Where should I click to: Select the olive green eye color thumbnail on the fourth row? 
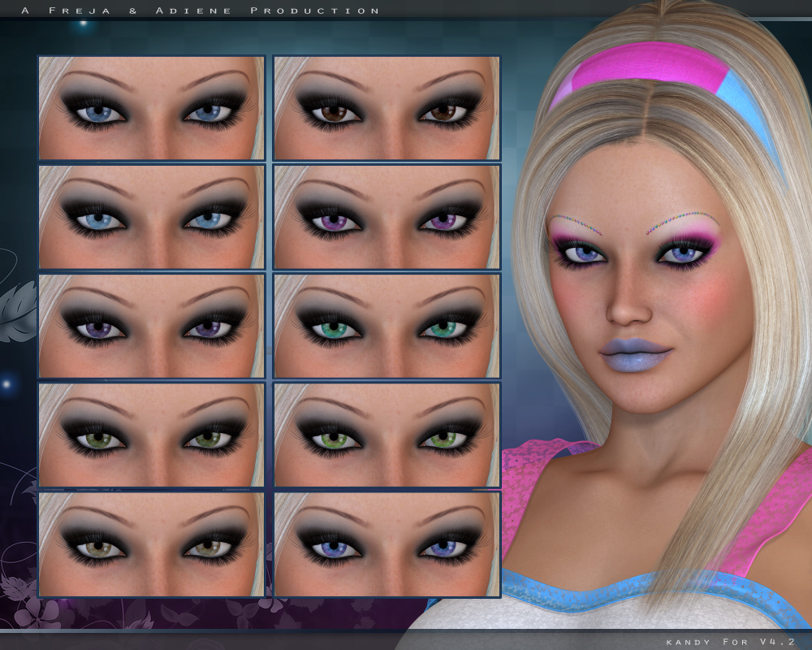click(x=152, y=435)
